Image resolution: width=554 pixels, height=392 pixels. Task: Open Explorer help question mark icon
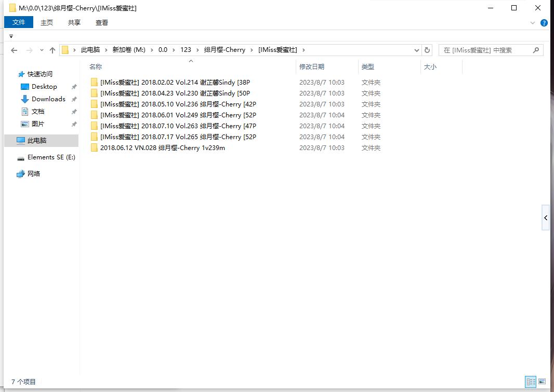(x=544, y=23)
